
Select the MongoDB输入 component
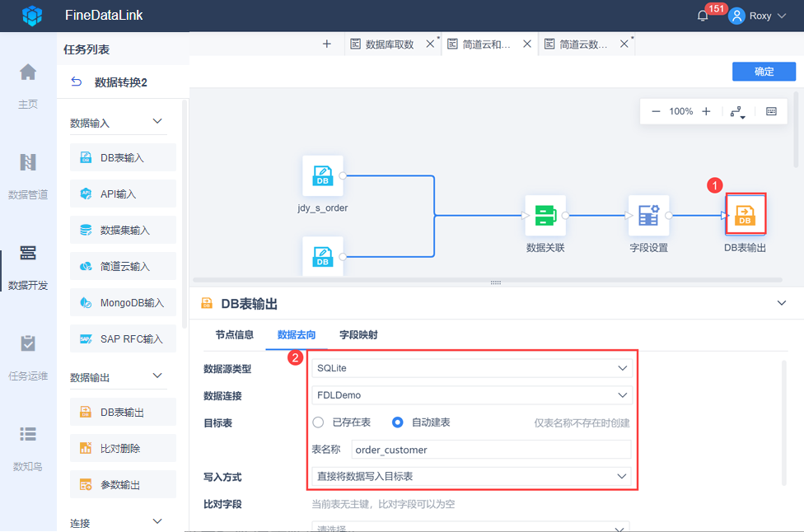(x=123, y=302)
